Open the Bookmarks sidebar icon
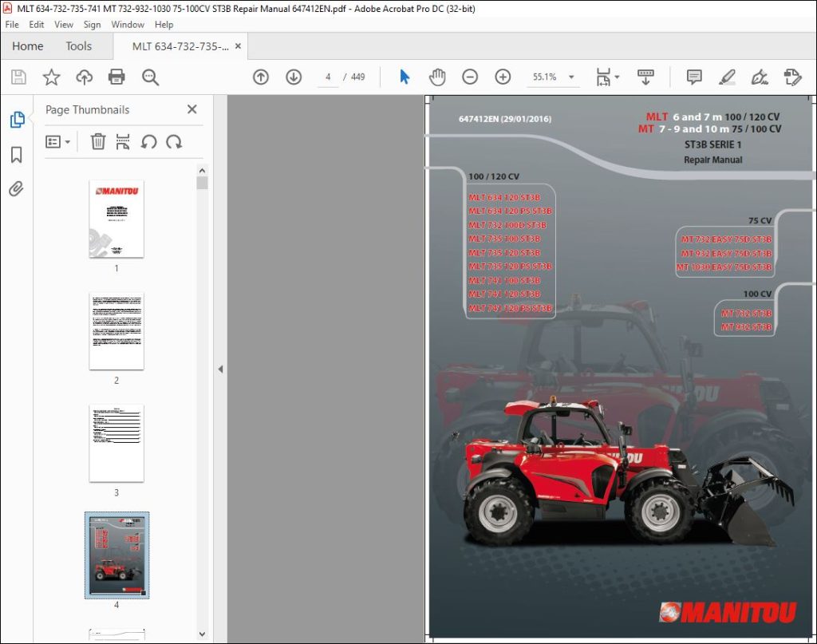Screen dimensions: 817x644 pyautogui.click(x=16, y=154)
